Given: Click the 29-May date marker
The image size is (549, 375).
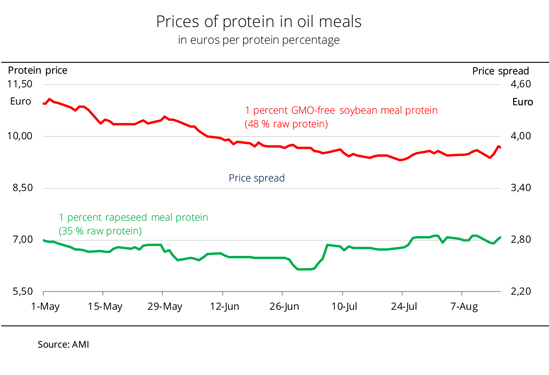Looking at the screenshot, I should point(165,307).
